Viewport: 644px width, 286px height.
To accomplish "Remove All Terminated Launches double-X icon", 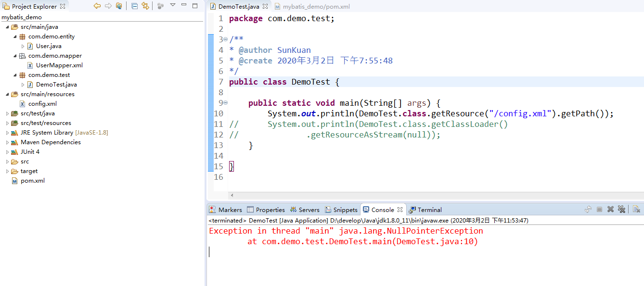I will click(621, 210).
